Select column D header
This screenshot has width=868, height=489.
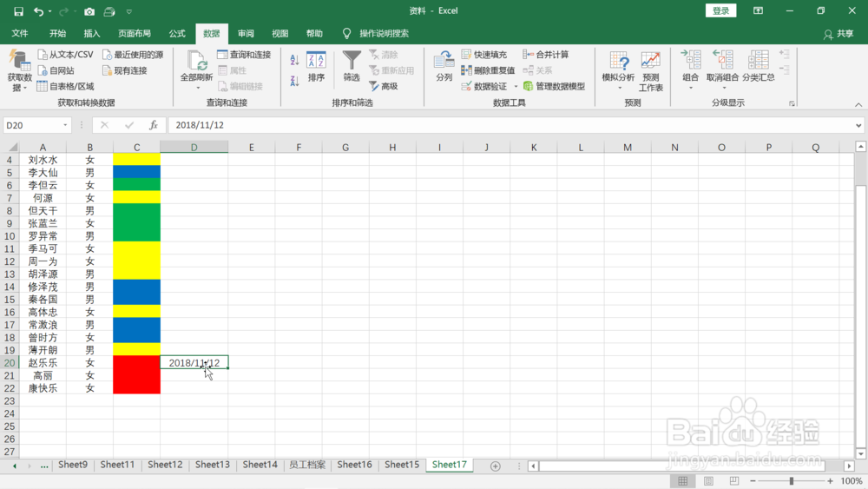point(194,148)
